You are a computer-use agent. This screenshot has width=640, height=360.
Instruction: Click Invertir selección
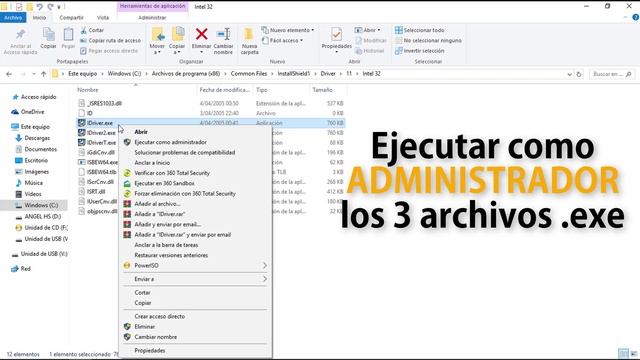(x=420, y=51)
